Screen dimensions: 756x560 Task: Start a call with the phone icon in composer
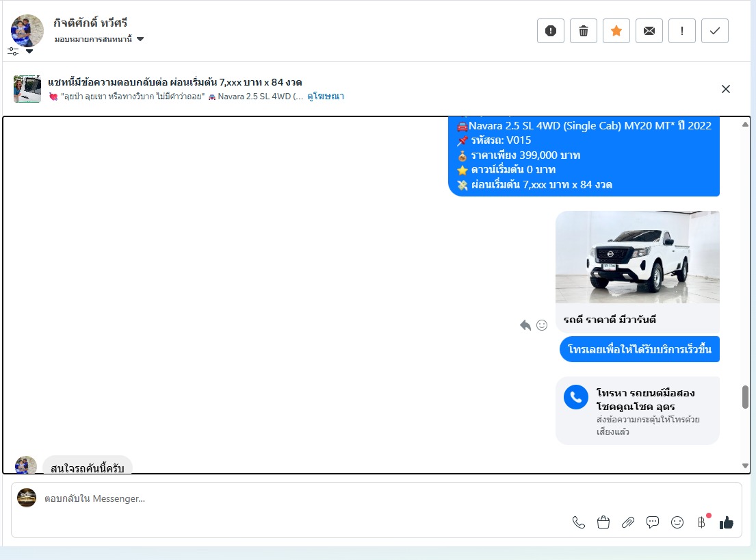pos(579,522)
